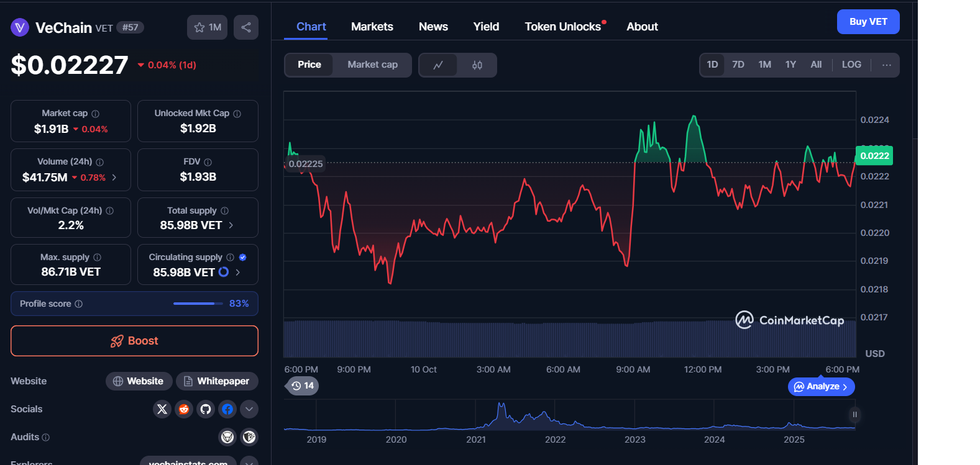This screenshot has width=980, height=465.
Task: Select the 7D time range
Action: coord(738,65)
